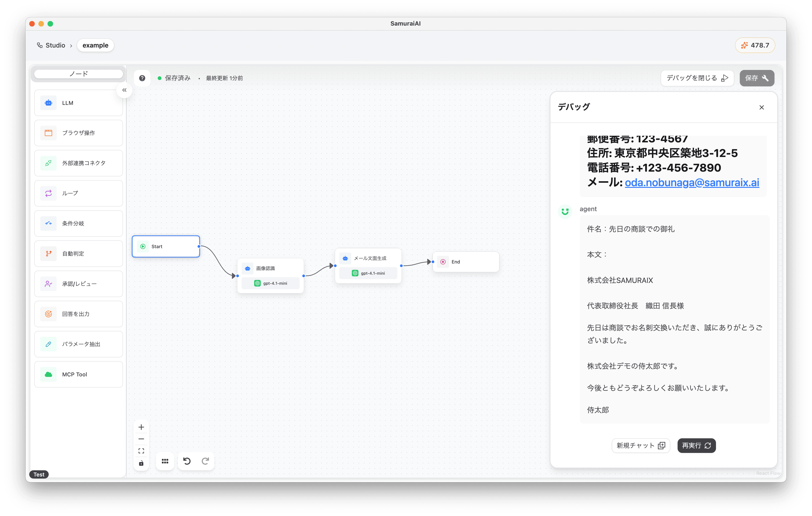Click the zoom in plus icon
This screenshot has height=516, width=812.
coord(141,427)
